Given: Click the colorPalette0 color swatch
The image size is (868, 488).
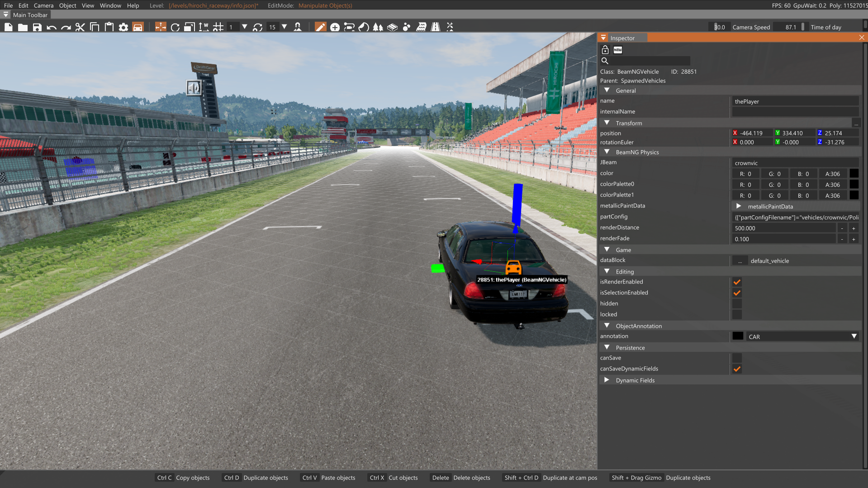Looking at the screenshot, I should 854,185.
